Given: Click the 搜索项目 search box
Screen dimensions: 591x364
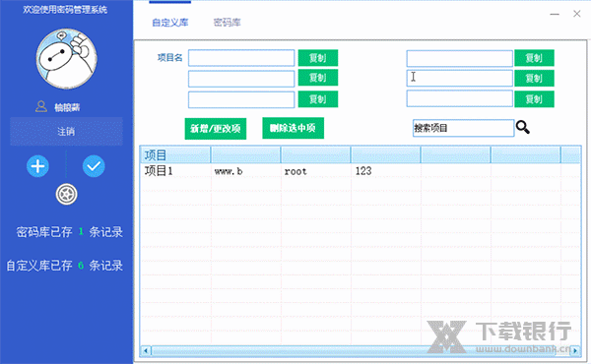Looking at the screenshot, I should point(463,128).
